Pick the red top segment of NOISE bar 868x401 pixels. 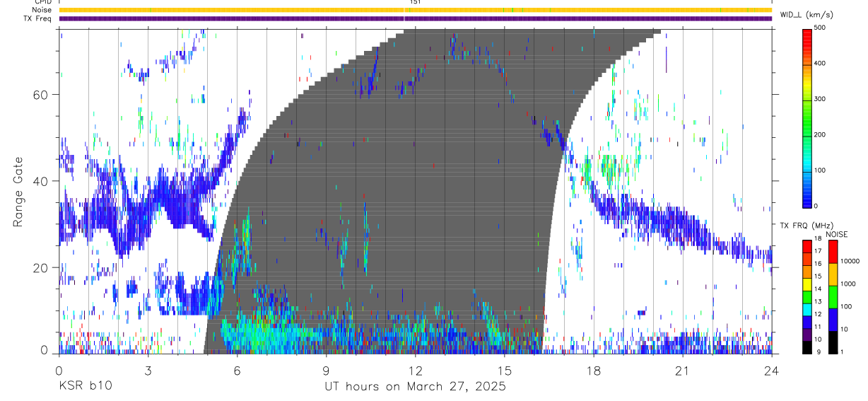coord(833,251)
